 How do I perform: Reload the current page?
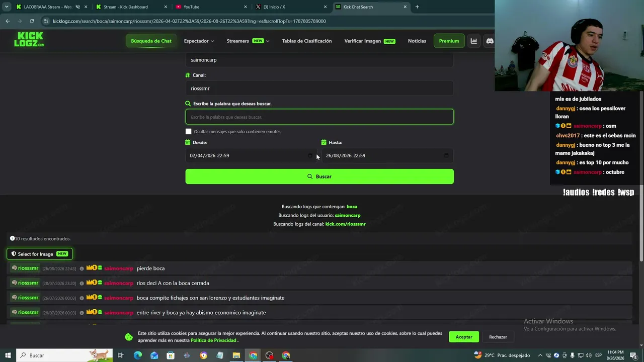tap(32, 21)
